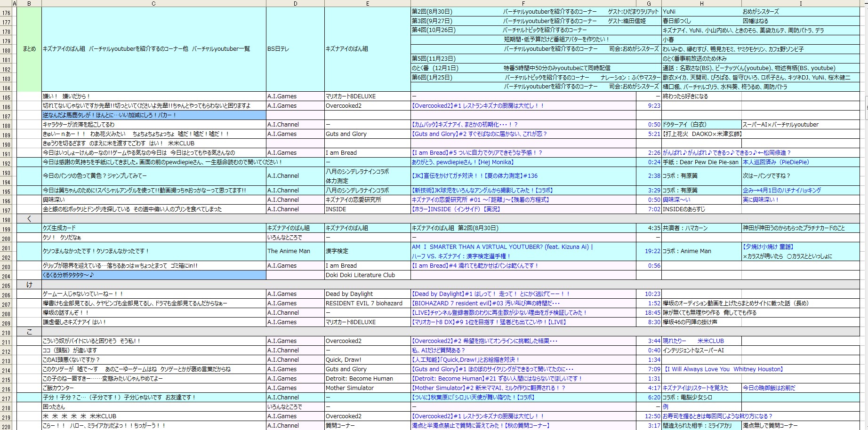868x430 pixels.
Task: Select the green まとめ cell
Action: 29,49
